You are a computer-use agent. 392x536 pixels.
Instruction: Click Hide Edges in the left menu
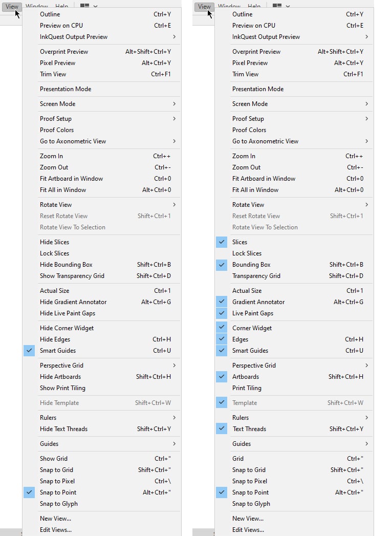(55, 339)
